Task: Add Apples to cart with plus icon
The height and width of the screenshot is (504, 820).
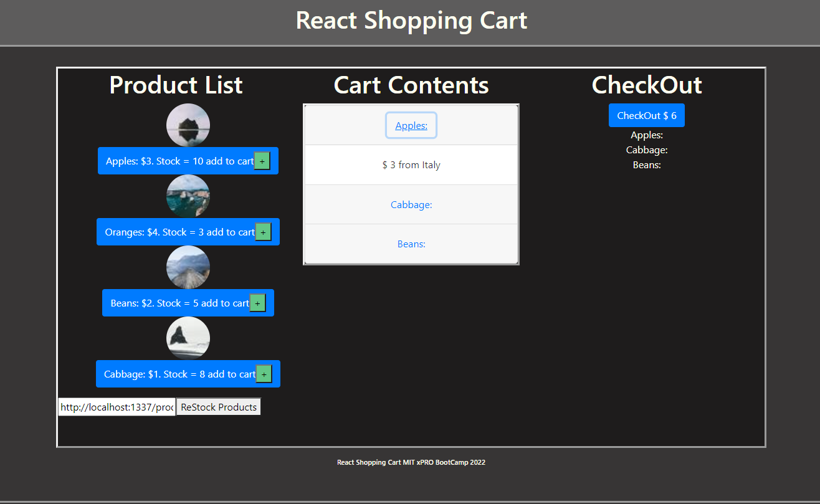Action: [x=262, y=161]
